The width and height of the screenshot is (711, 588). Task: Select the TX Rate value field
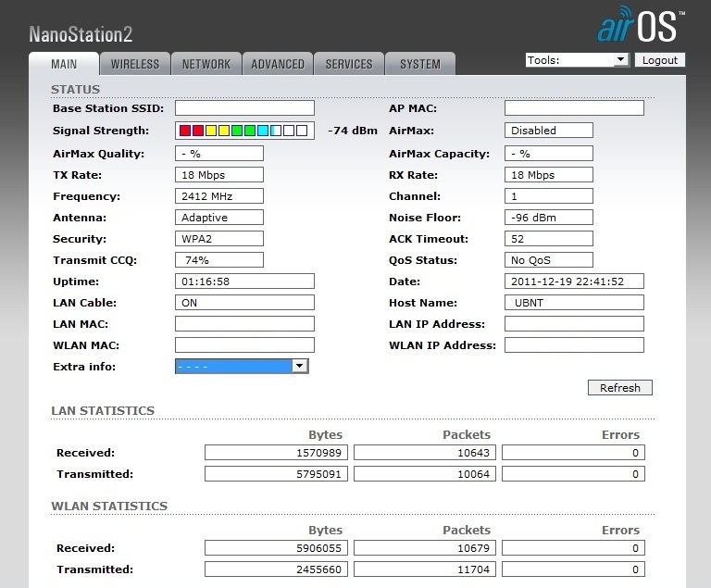click(x=218, y=175)
